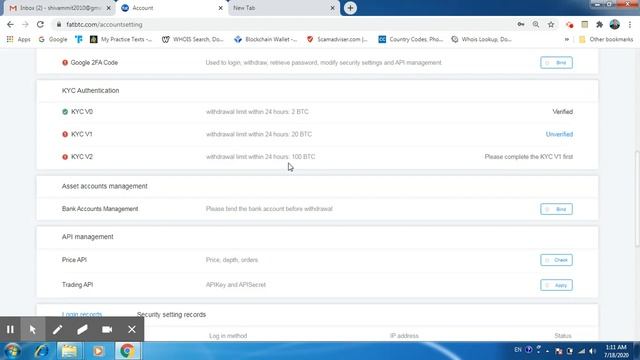Image resolution: width=640 pixels, height=360 pixels.
Task: Open My Practice Tests bookmark
Action: tap(121, 39)
